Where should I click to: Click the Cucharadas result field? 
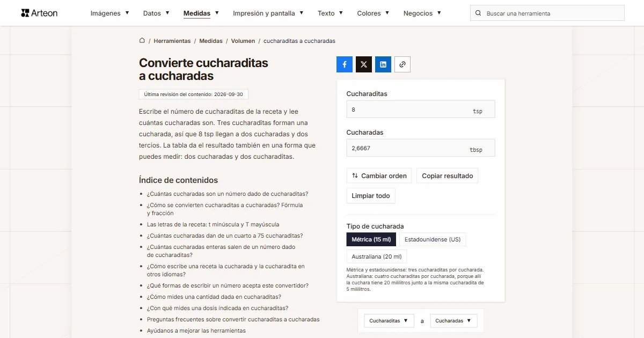click(x=421, y=148)
